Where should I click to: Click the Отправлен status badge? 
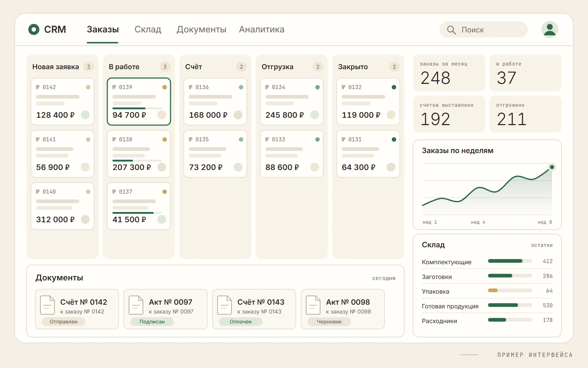[64, 322]
